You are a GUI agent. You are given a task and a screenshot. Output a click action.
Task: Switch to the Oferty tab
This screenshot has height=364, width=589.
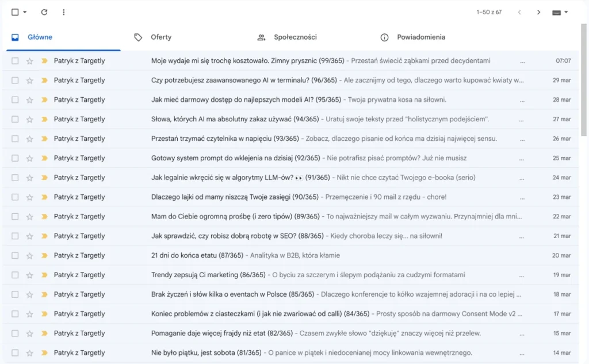[x=160, y=37]
